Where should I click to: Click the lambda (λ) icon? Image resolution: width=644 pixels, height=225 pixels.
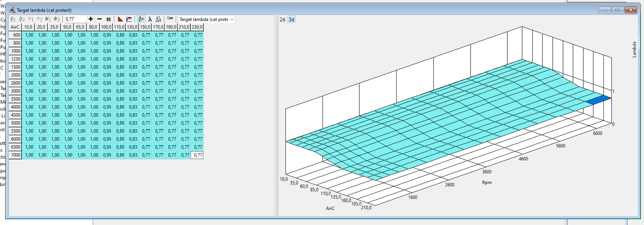[150, 19]
